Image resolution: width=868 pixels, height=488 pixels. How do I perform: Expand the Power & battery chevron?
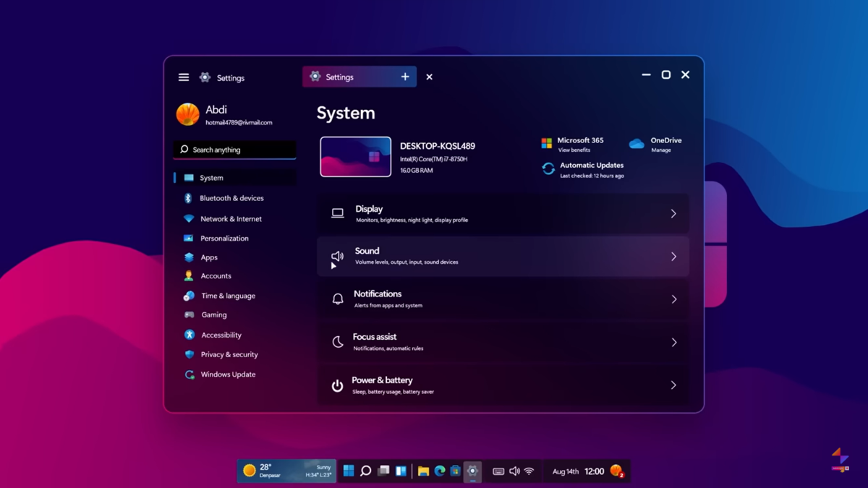[673, 385]
